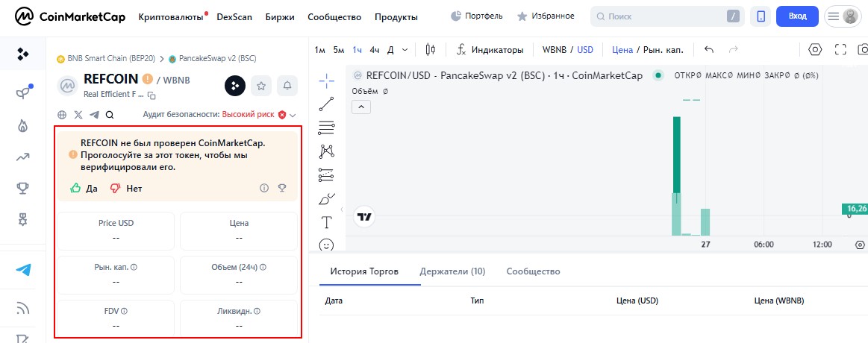The image size is (868, 343).
Task: Open the DexScan menu in the header
Action: pos(234,17)
